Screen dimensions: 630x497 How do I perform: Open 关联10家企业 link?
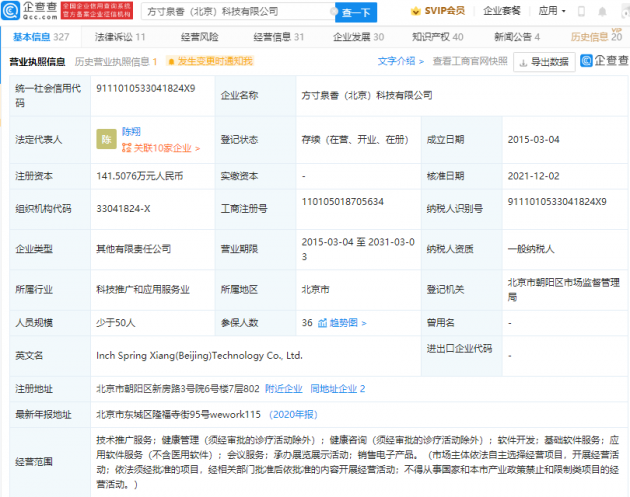coord(161,148)
